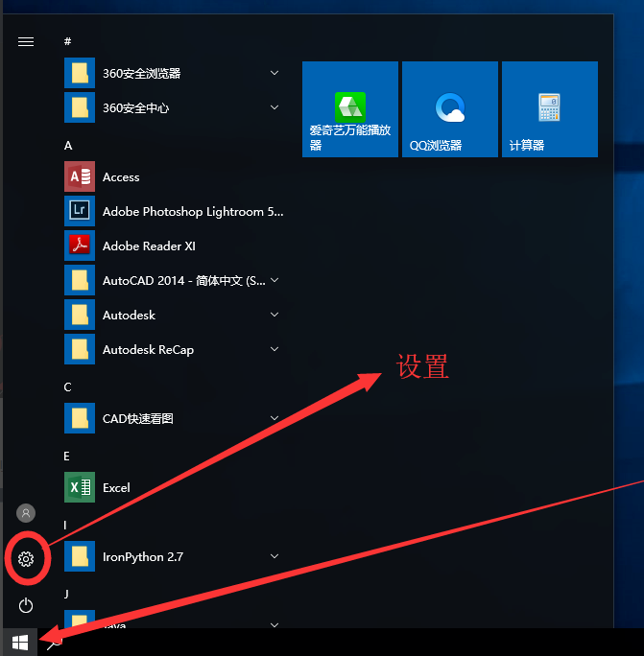Jump to the # section header

[x=67, y=41]
